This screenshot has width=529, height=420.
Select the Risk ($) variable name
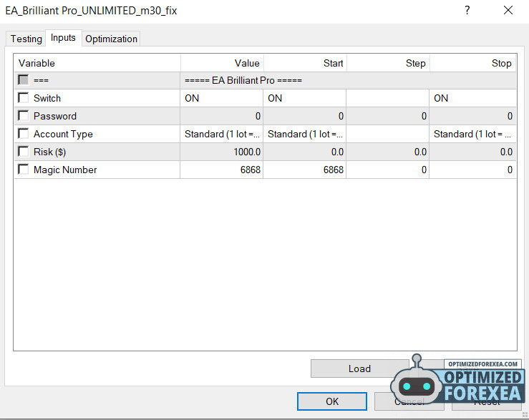(49, 152)
